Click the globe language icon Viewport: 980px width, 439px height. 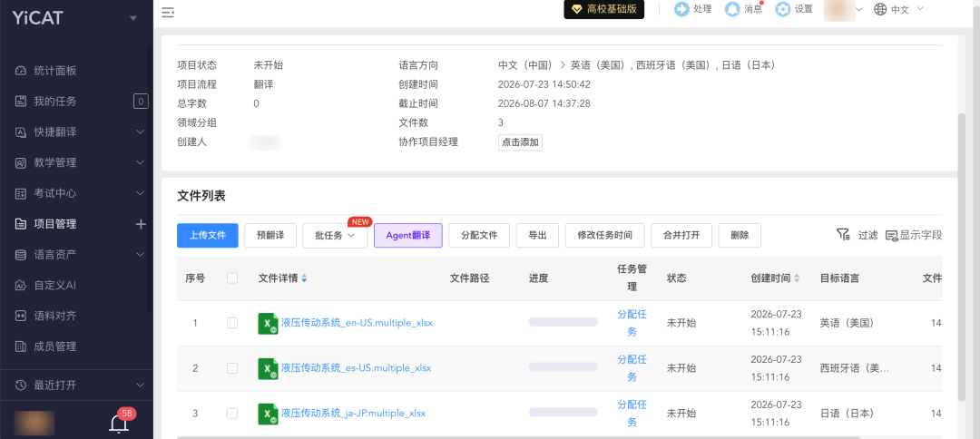point(880,9)
